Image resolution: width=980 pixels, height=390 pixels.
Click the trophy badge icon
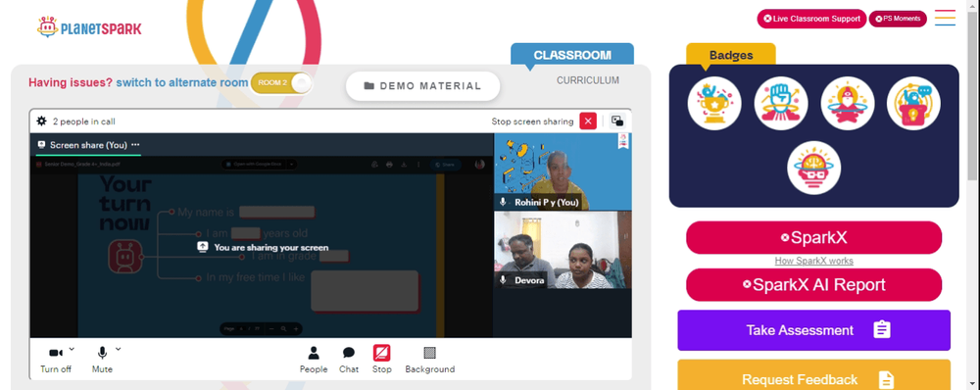click(714, 103)
